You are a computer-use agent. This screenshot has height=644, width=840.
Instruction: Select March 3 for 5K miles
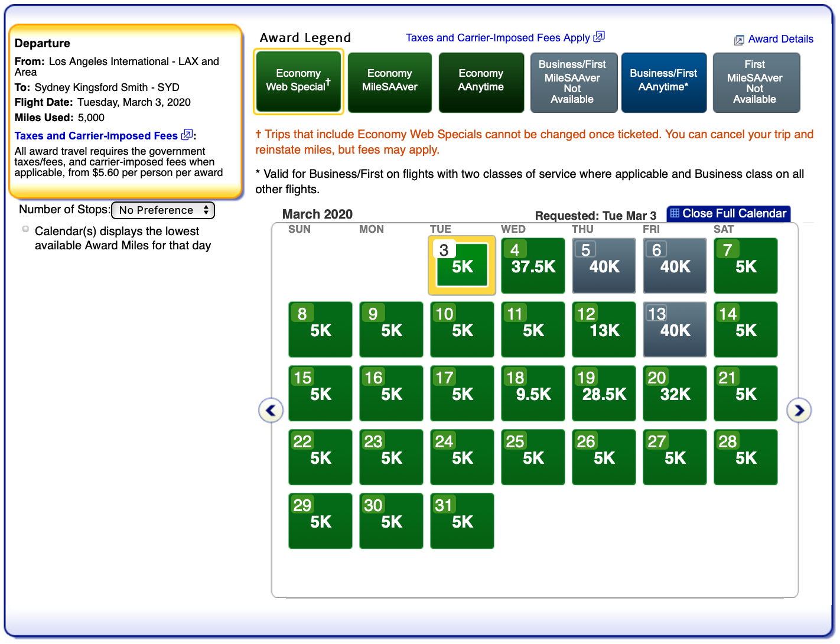pyautogui.click(x=462, y=265)
